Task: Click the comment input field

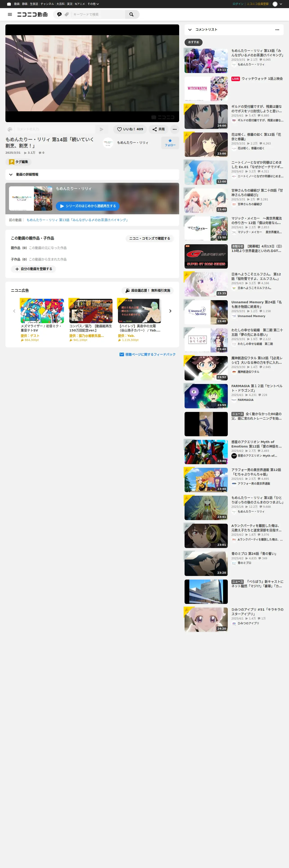Action: (54, 129)
